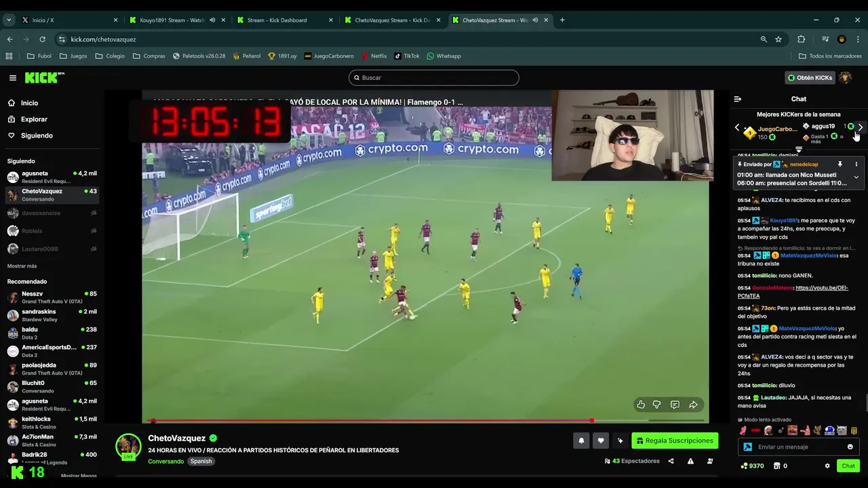Click the 9370 channel points balance
Screen dimensions: 868x488
pos(752,466)
